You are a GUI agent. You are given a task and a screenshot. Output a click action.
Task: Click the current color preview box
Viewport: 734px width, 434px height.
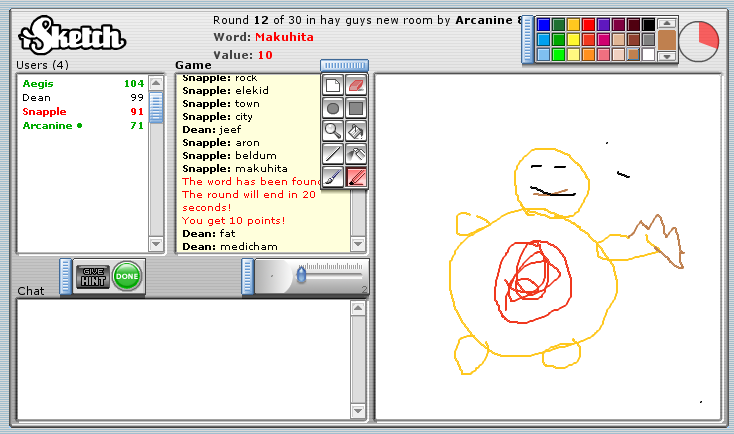(x=667, y=40)
